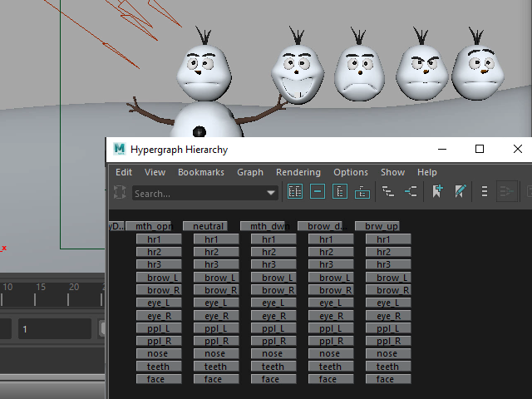
Task: Click the Frame Selection toolbar icon
Action: pos(318,192)
